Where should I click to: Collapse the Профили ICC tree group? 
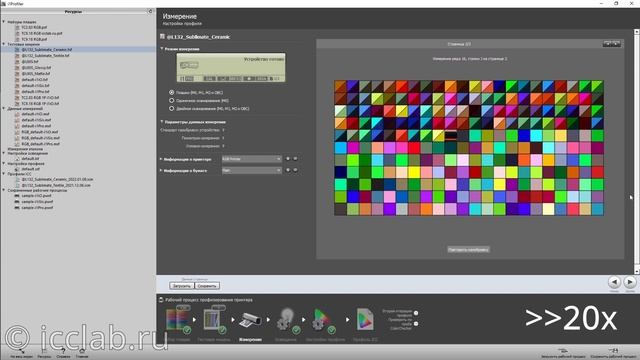pos(4,173)
